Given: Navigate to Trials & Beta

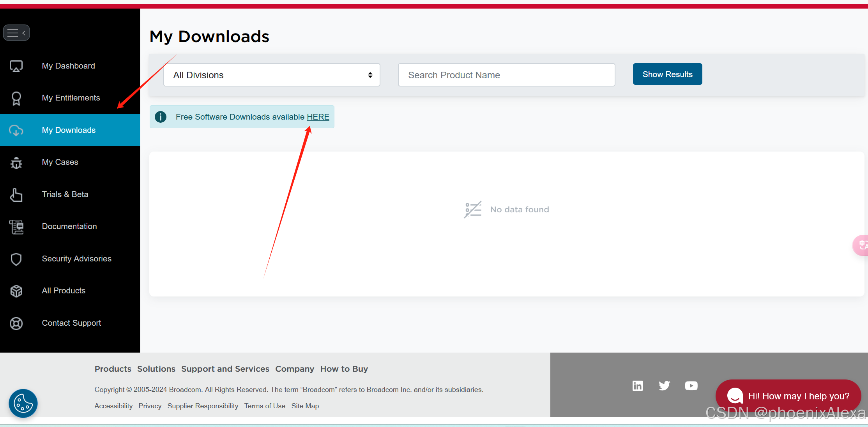Looking at the screenshot, I should (x=70, y=194).
